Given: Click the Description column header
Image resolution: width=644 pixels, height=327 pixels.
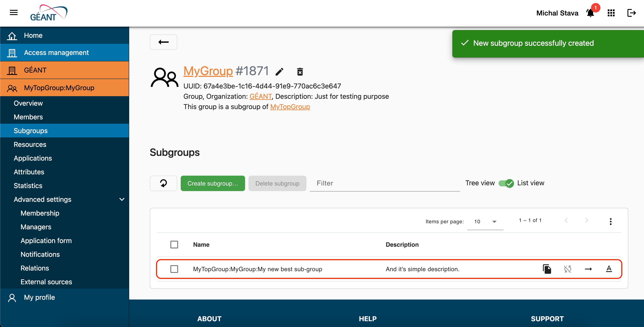Looking at the screenshot, I should (402, 245).
